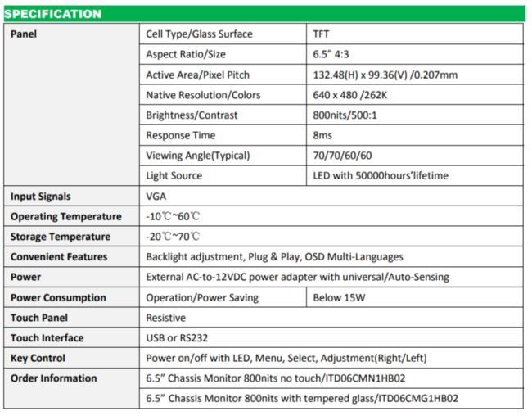Viewport: 532px width, 416px height.
Task: Select the -20℃~70℃ storage temperature value
Action: (x=173, y=237)
